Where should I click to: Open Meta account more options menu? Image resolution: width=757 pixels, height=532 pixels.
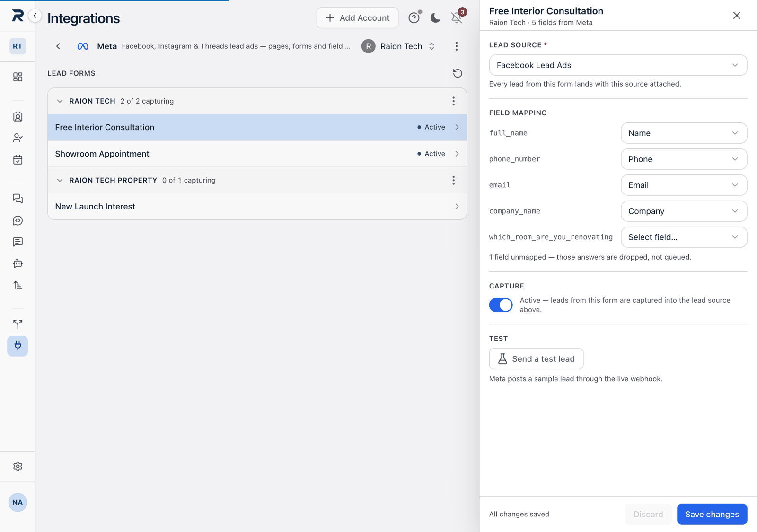point(456,46)
